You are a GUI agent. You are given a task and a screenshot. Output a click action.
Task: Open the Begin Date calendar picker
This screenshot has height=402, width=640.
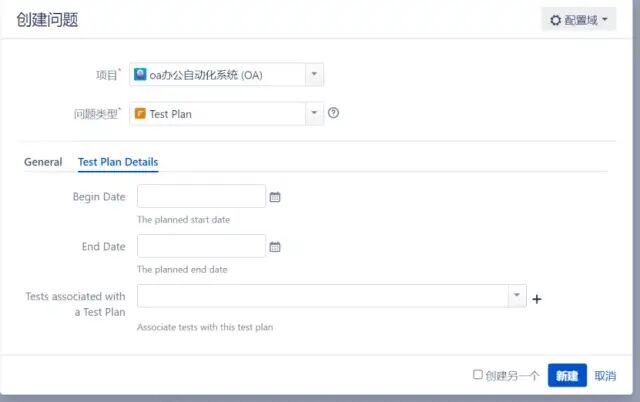coord(275,197)
